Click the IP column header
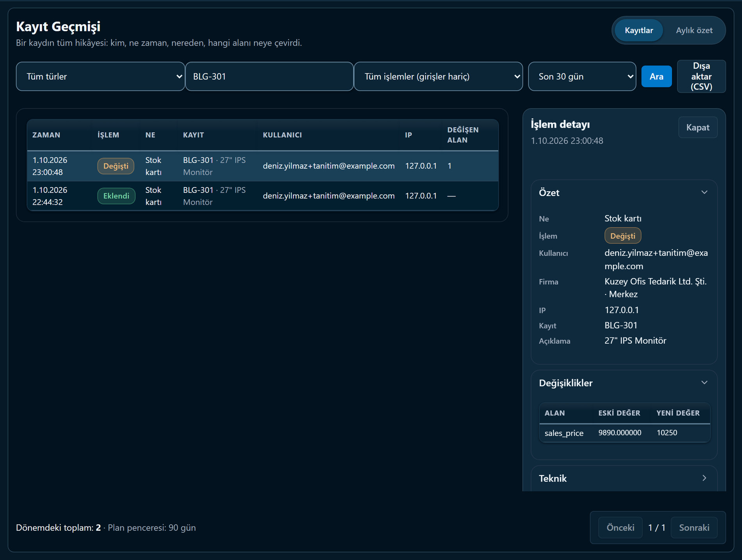The height and width of the screenshot is (560, 742). 408,135
